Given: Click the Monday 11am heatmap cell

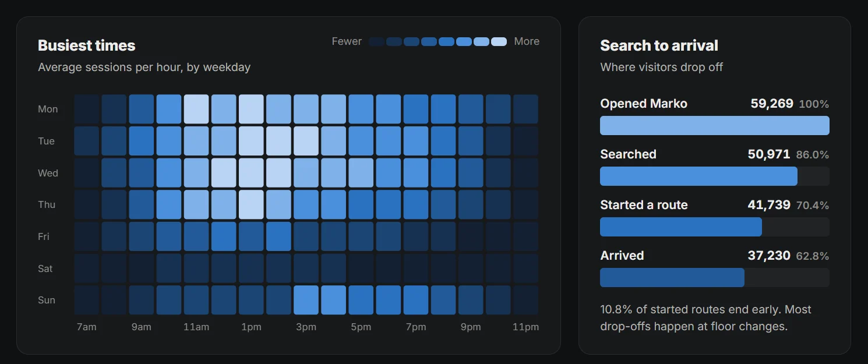Looking at the screenshot, I should 196,109.
